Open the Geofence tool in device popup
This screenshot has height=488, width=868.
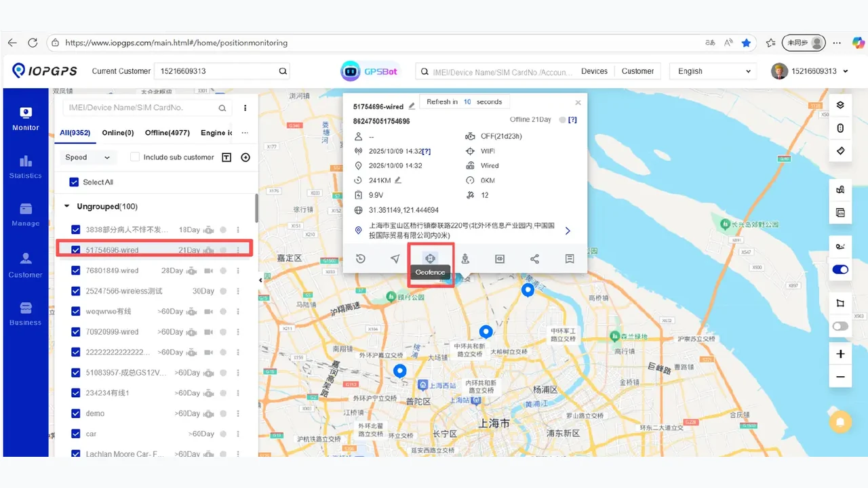pos(430,258)
